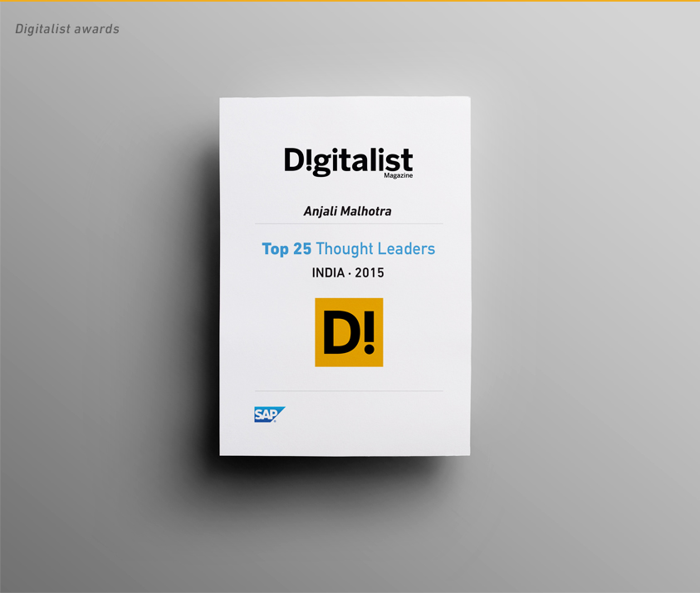Click the divider line below Anjali Malhotra
Image resolution: width=700 pixels, height=593 pixels.
point(348,224)
